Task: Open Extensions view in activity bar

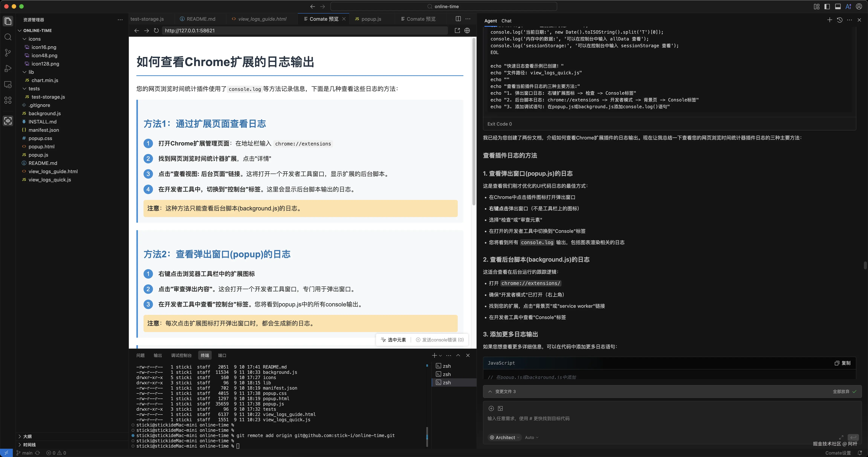Action: point(8,100)
